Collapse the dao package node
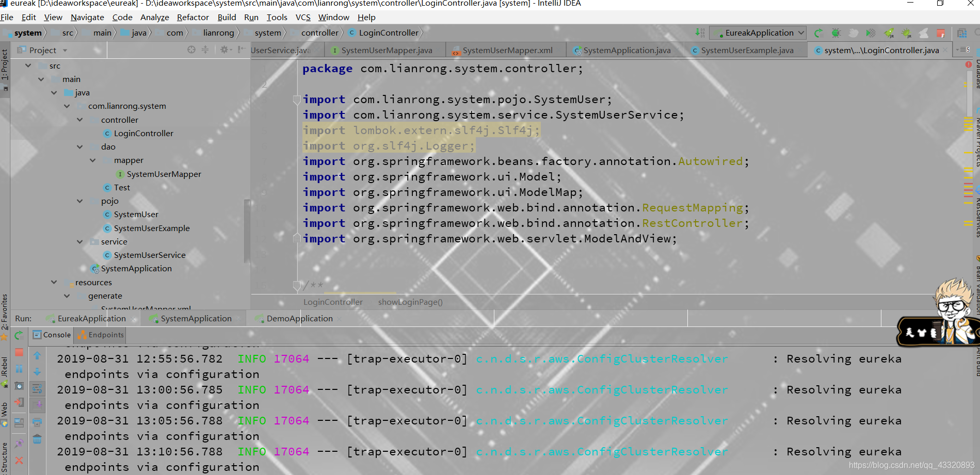This screenshot has width=980, height=475. (x=80, y=147)
